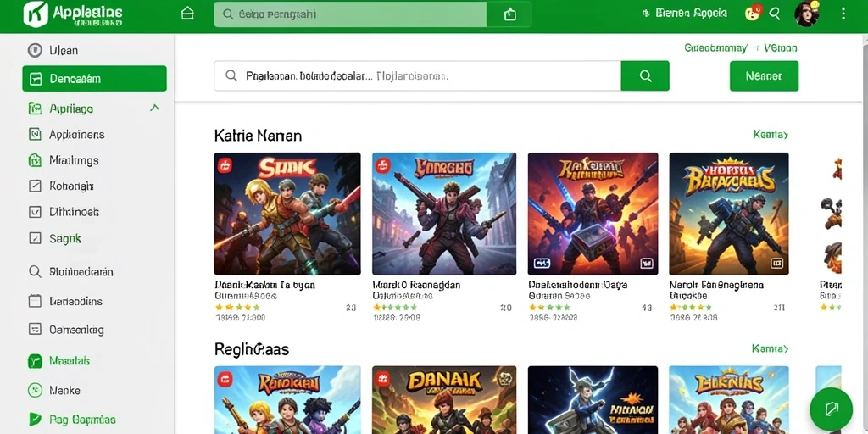
Task: Toggle the Sagnk checkbox item
Action: pyautogui.click(x=34, y=238)
